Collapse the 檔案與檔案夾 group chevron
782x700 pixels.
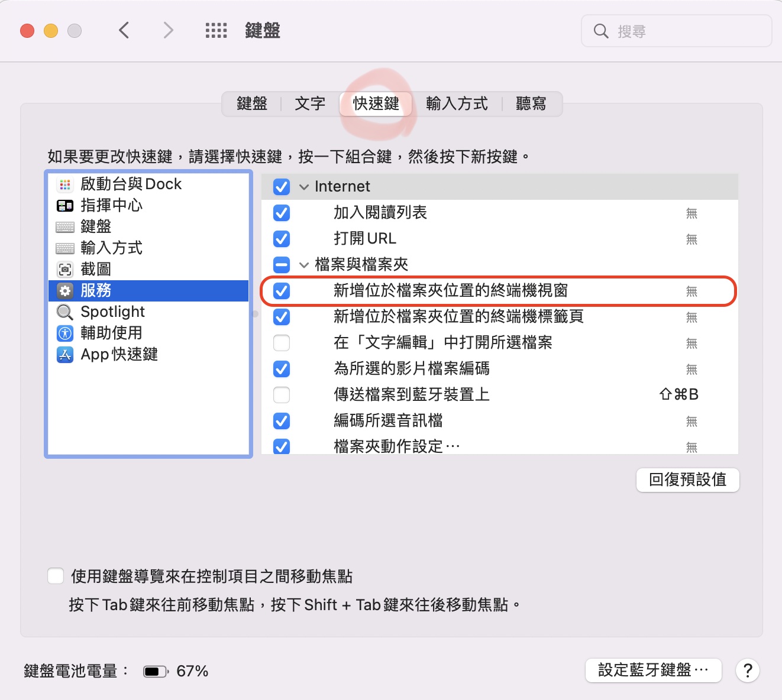pos(304,265)
